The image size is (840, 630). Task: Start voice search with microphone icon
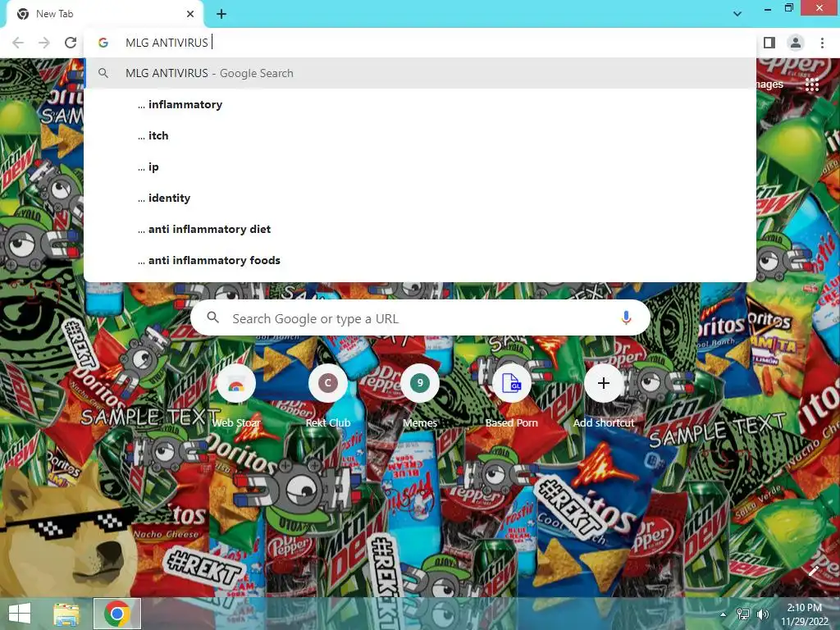(x=626, y=318)
